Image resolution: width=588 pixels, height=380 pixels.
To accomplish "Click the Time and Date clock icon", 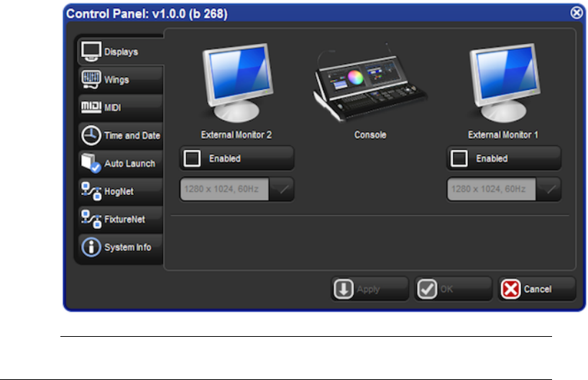I will [91, 135].
